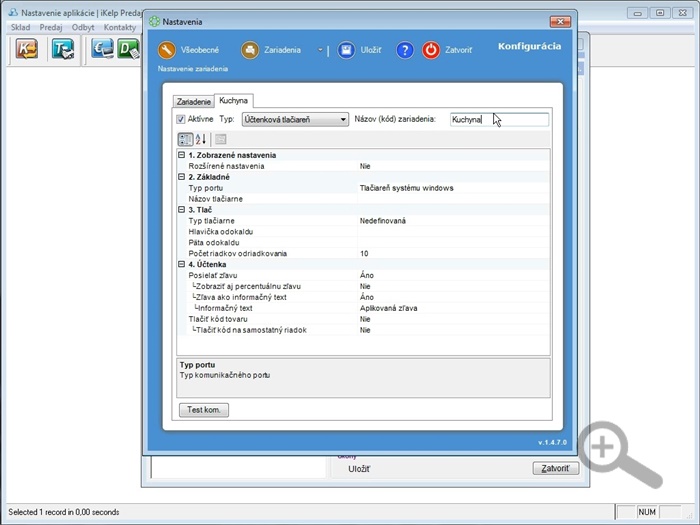700x525 pixels.
Task: Click the Aplikovaná zľava value
Action: click(x=388, y=308)
